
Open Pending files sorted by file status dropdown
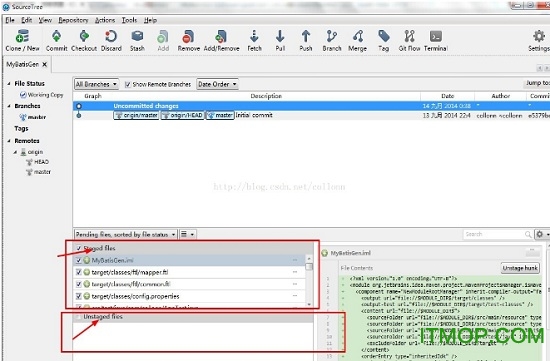125,234
